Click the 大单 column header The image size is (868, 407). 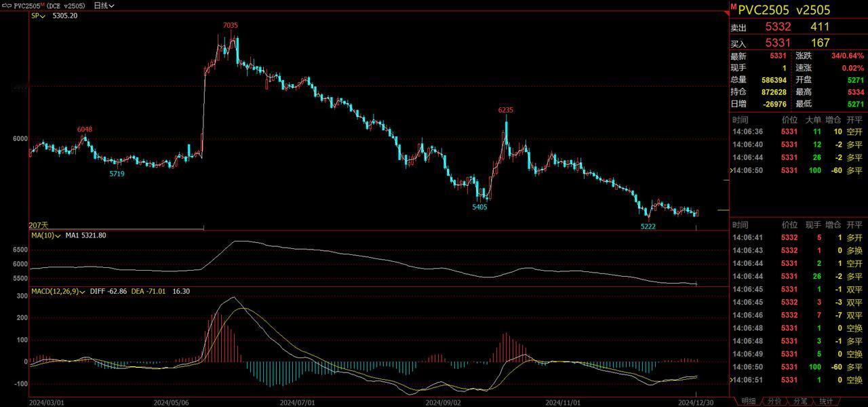[812, 119]
